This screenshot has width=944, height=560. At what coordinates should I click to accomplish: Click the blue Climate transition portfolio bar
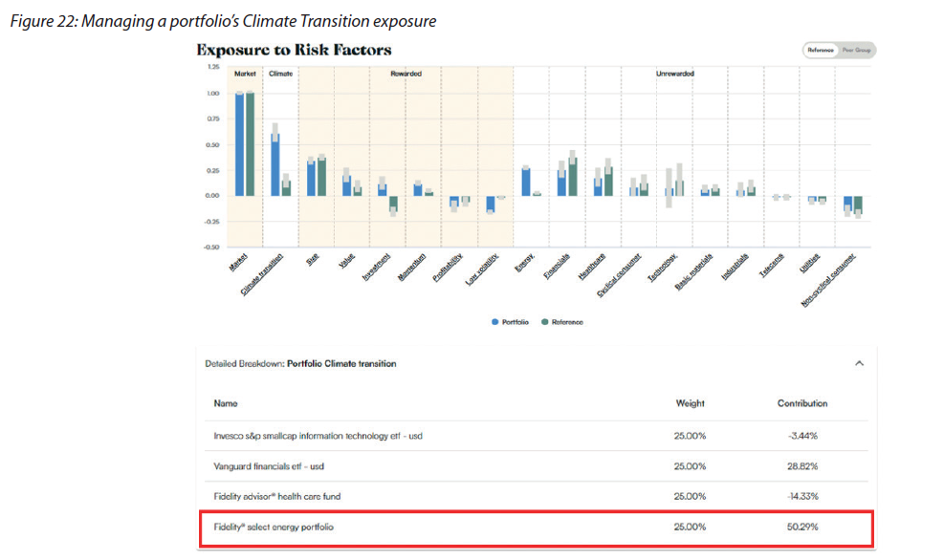point(274,164)
